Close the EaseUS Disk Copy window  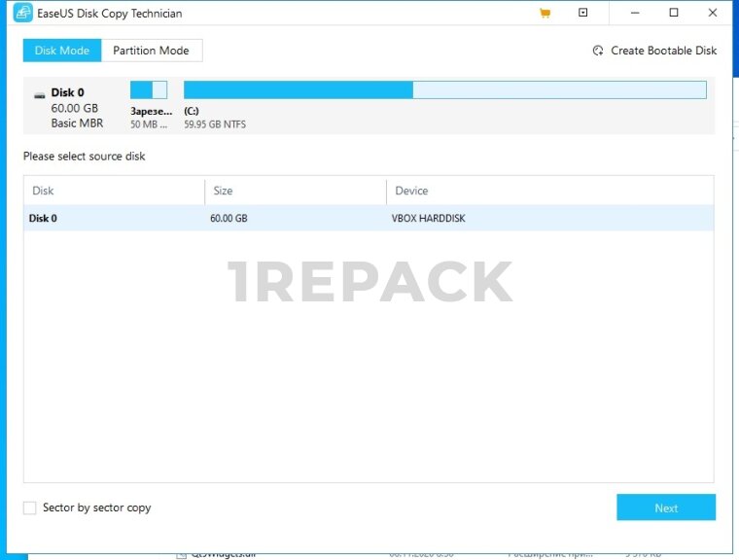tap(713, 14)
